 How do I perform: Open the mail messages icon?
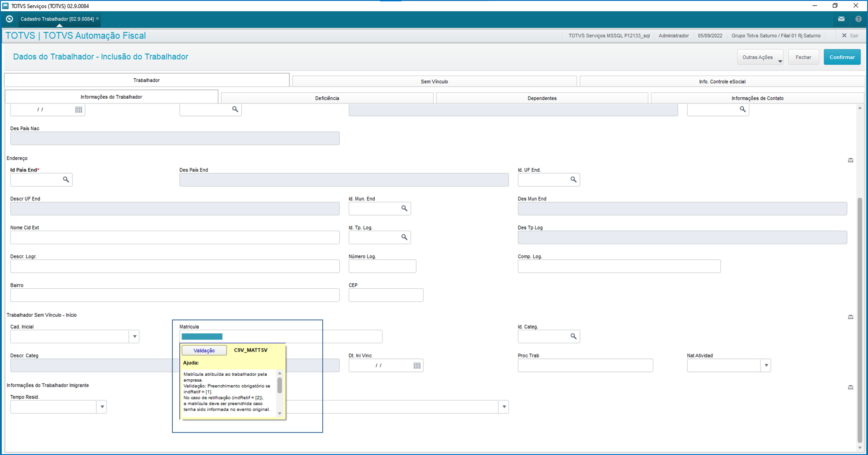tap(841, 19)
